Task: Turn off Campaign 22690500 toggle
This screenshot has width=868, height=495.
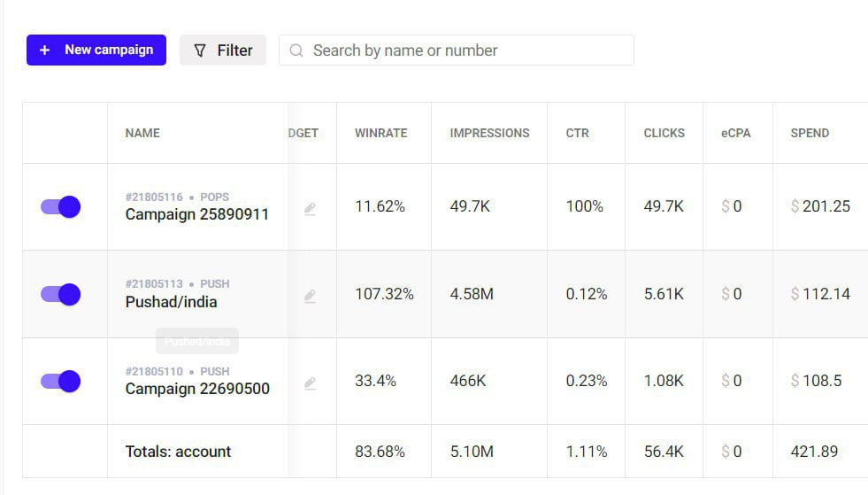Action: 60,382
